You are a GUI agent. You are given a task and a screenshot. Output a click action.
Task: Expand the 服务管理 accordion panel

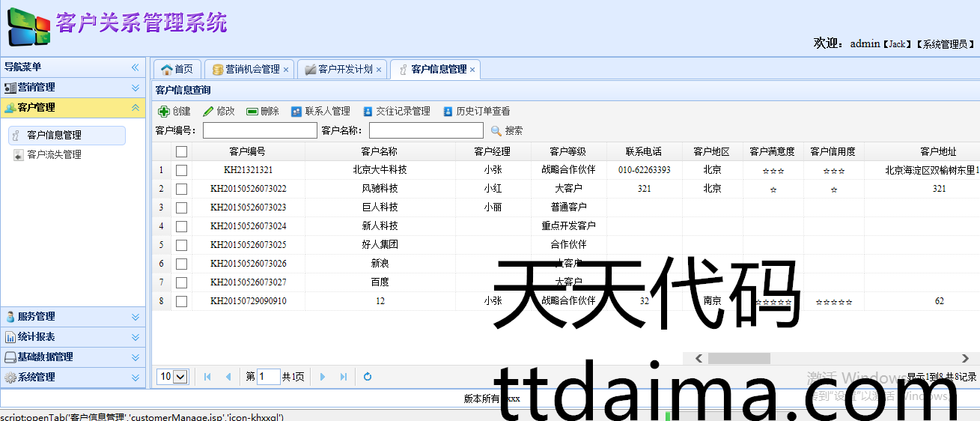136,317
